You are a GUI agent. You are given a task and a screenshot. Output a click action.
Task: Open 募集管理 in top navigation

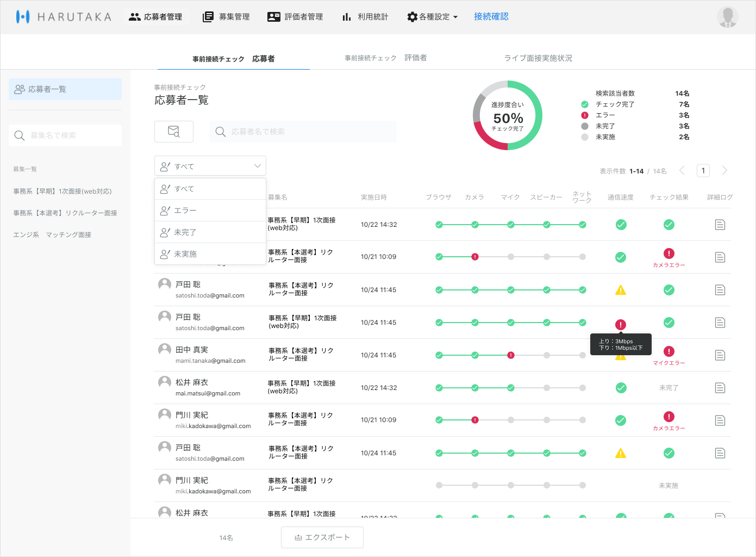click(x=226, y=17)
